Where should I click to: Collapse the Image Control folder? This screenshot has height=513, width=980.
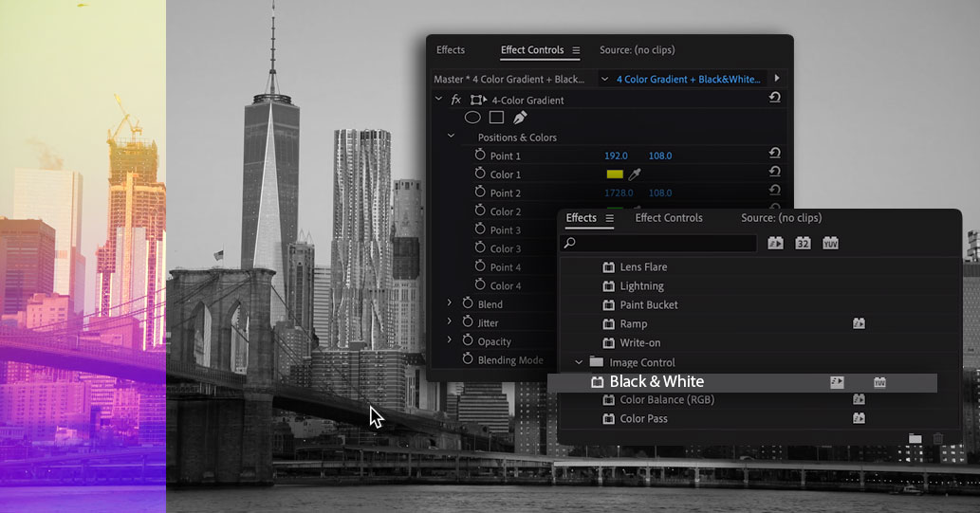(579, 362)
